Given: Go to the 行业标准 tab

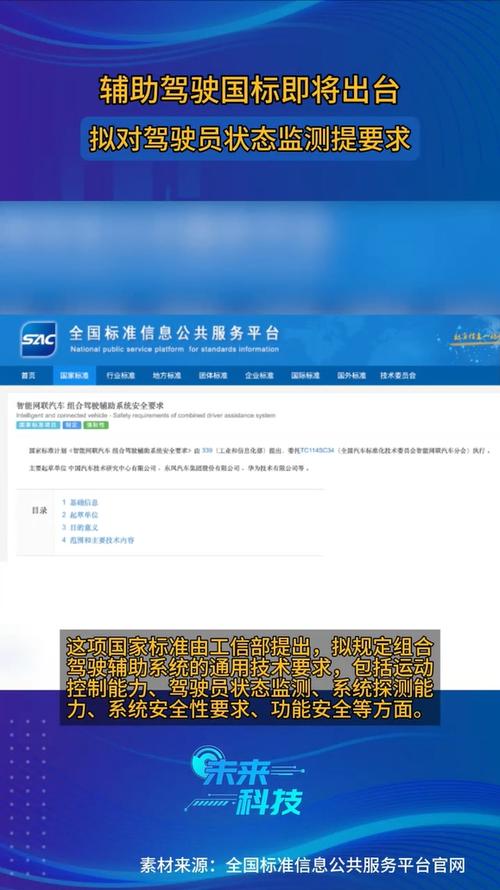Looking at the screenshot, I should [x=120, y=376].
